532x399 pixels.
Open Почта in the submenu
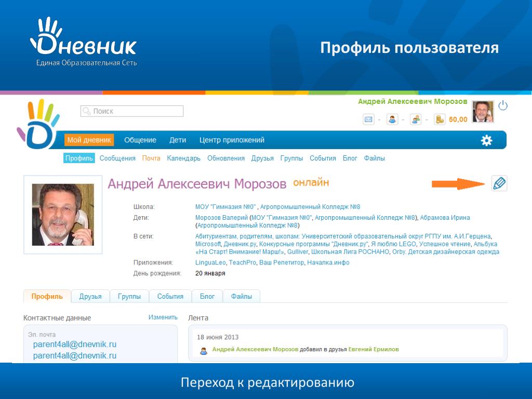click(151, 158)
